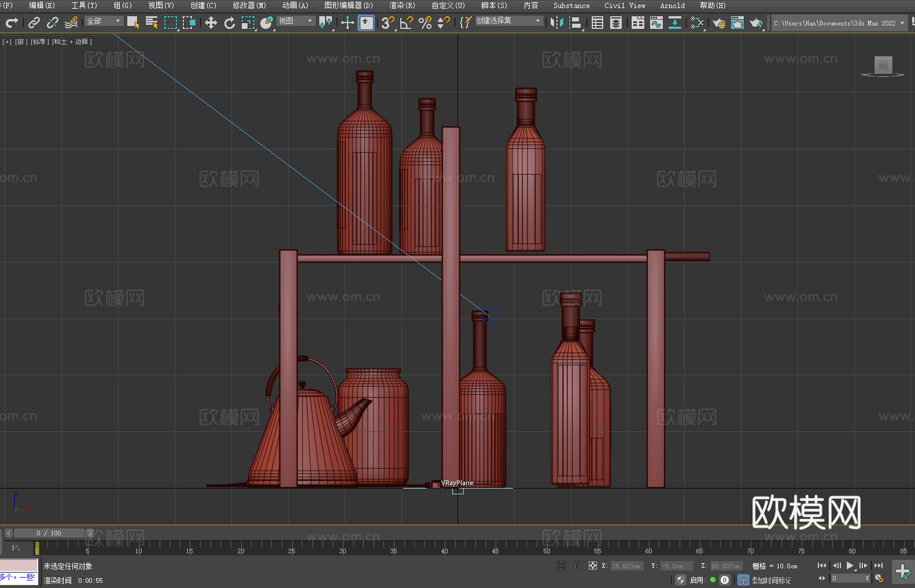Toggle the Layer Explorer icon
The width and height of the screenshot is (915, 588).
(616, 23)
